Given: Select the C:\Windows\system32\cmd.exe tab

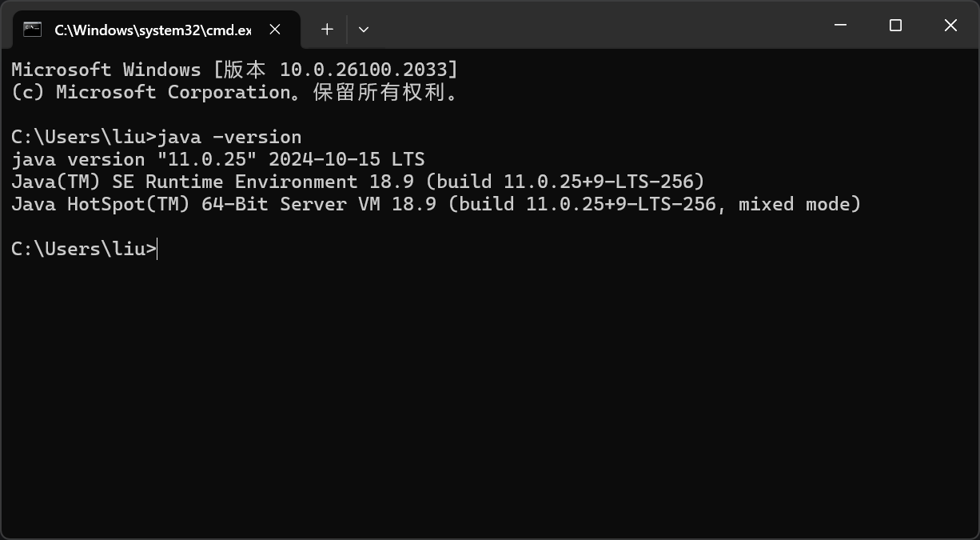Looking at the screenshot, I should 152,29.
